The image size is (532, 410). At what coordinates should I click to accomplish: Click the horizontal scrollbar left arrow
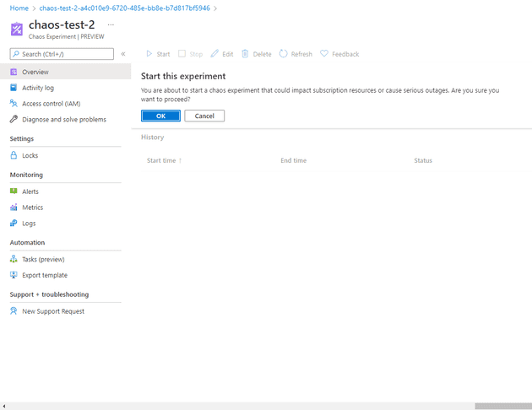coord(3,406)
